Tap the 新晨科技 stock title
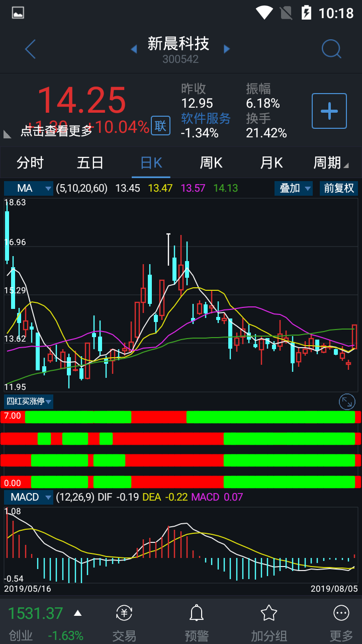Image resolution: width=362 pixels, height=644 pixels. point(178,44)
